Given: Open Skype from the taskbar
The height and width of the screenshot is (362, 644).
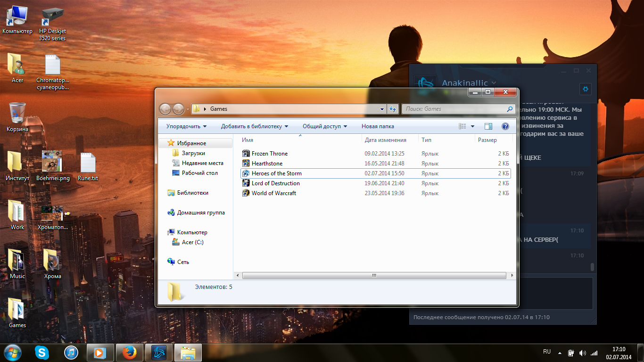Looking at the screenshot, I should 42,353.
